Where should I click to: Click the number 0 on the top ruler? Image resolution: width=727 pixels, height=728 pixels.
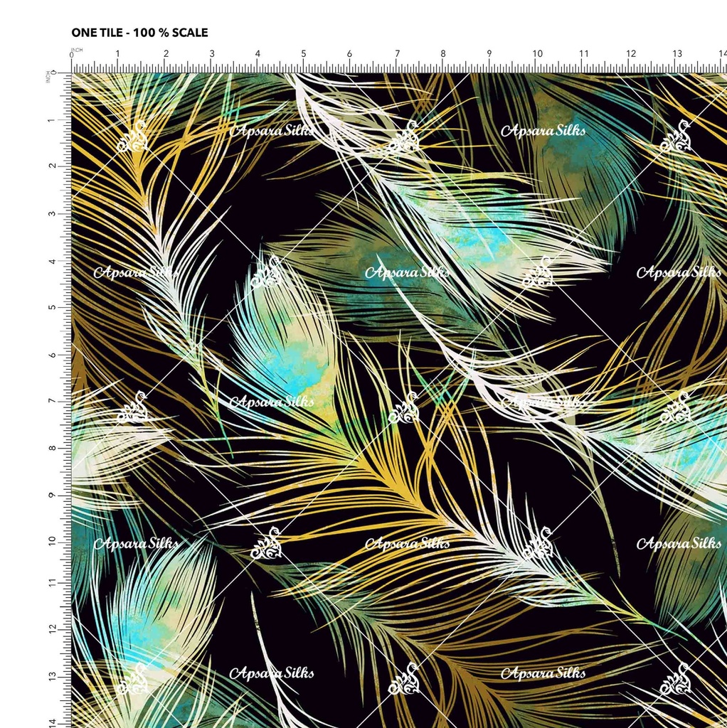coord(72,55)
